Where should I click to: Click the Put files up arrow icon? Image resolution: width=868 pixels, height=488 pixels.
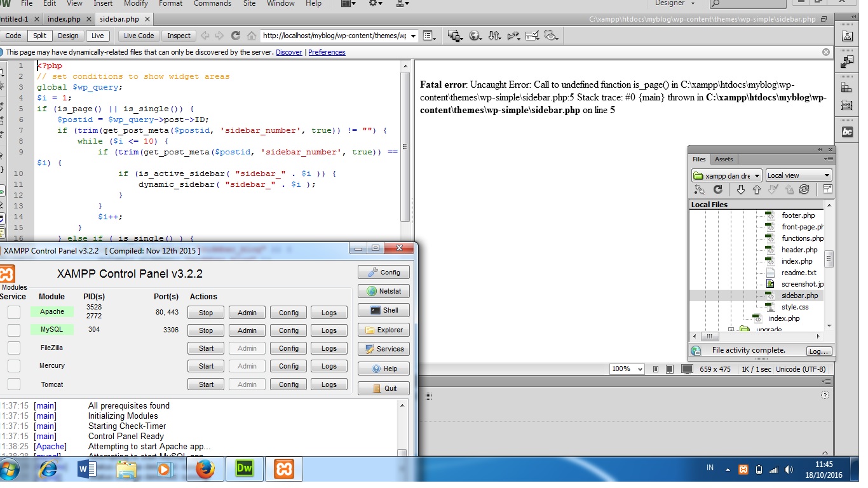pos(757,189)
